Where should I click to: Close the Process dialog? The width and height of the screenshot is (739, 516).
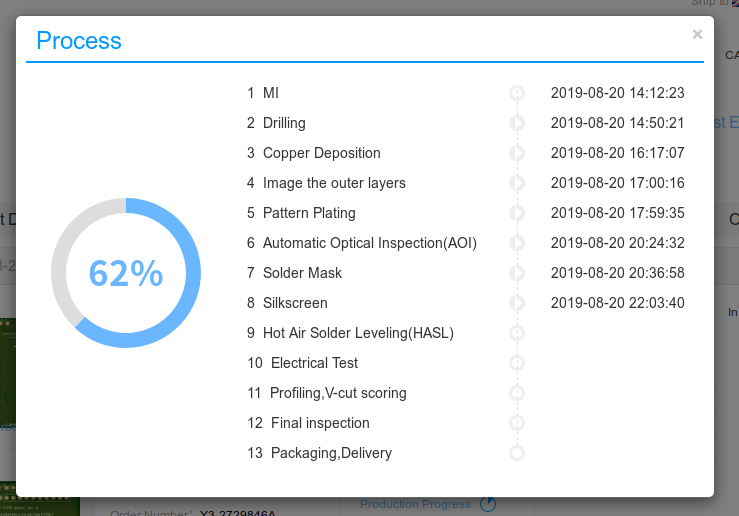[697, 34]
